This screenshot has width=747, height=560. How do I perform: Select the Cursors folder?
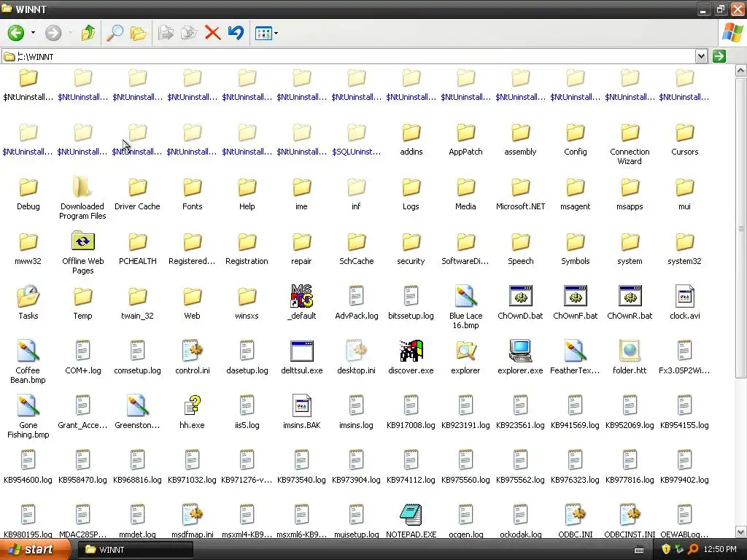tap(684, 139)
